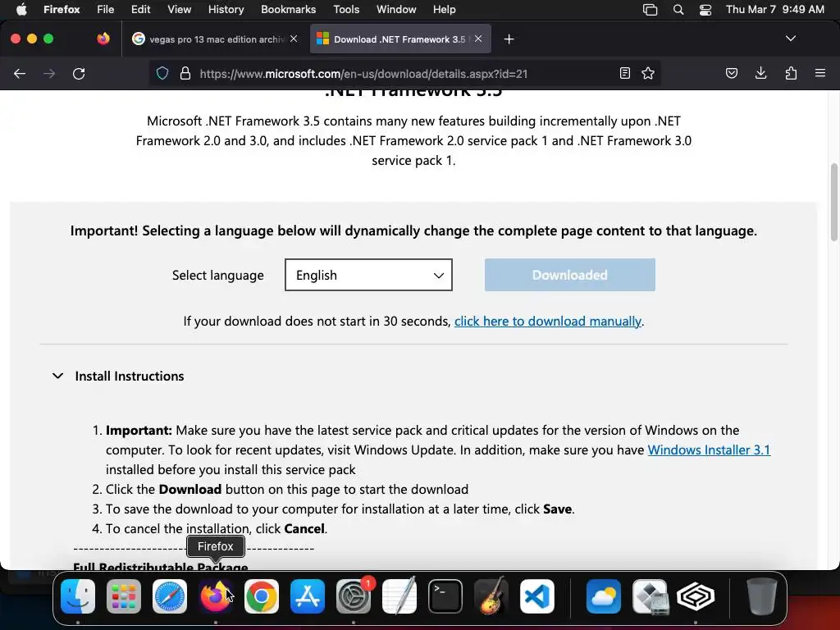Open the Windows Installer 3.1 link
This screenshot has height=630, width=840.
[x=710, y=450]
